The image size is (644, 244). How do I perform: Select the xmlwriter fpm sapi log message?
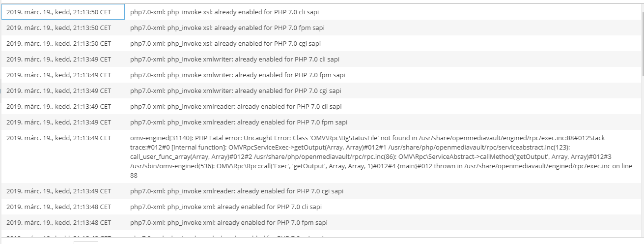tap(238, 75)
